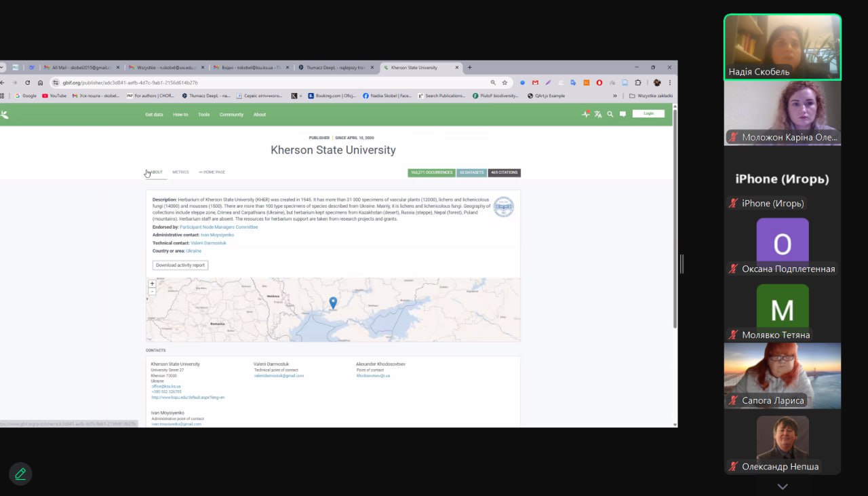This screenshot has height=496, width=868.
Task: Zoom in on the map with plus
Action: pyautogui.click(x=152, y=284)
